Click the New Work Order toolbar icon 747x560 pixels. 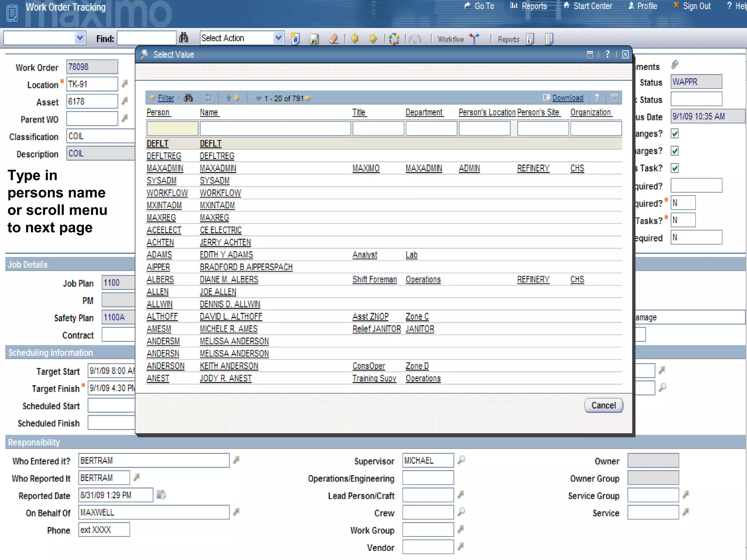295,39
